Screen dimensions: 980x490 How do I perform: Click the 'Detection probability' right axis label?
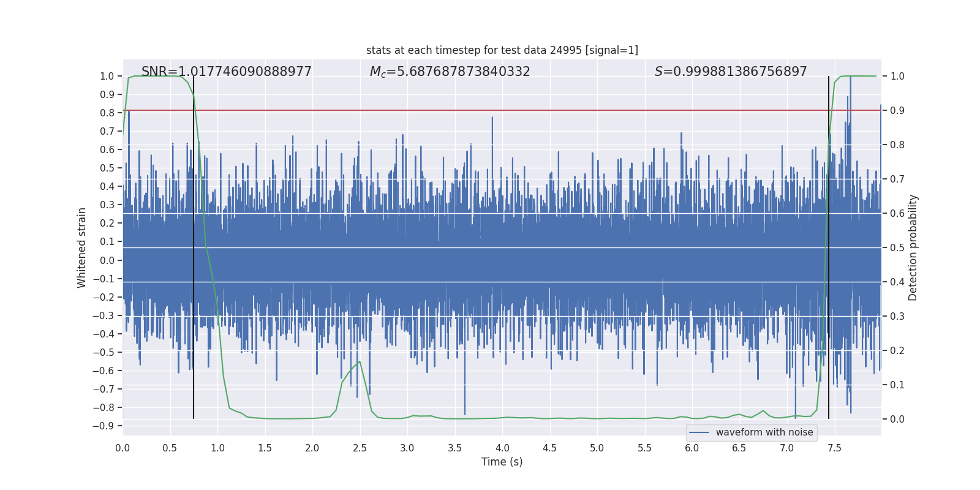click(x=913, y=247)
